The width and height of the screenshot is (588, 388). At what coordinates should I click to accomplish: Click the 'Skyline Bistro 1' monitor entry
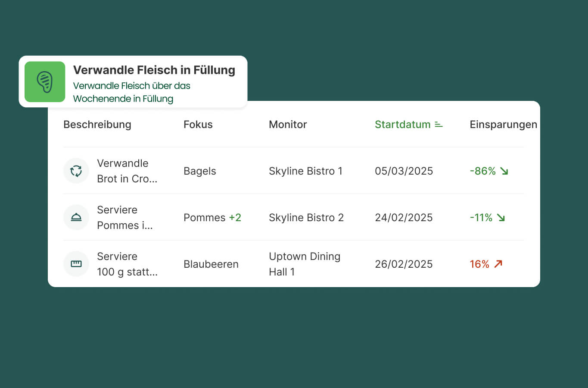pyautogui.click(x=306, y=171)
